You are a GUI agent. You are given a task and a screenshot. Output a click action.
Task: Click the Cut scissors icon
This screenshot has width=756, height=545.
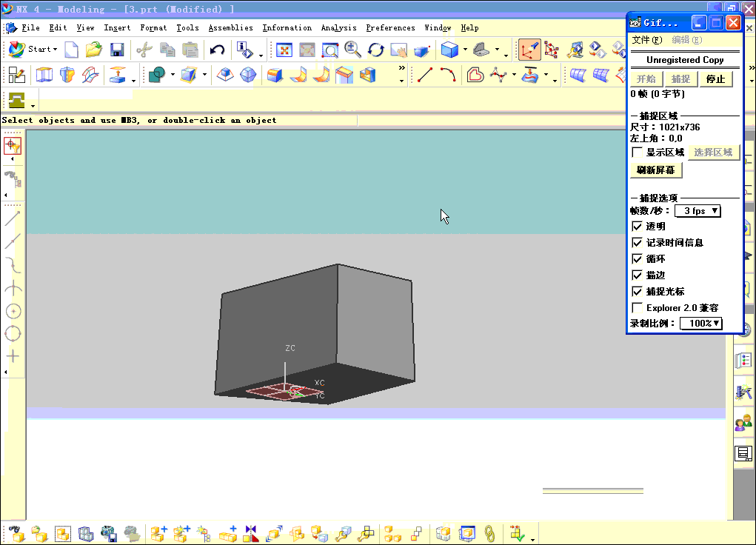click(x=144, y=50)
